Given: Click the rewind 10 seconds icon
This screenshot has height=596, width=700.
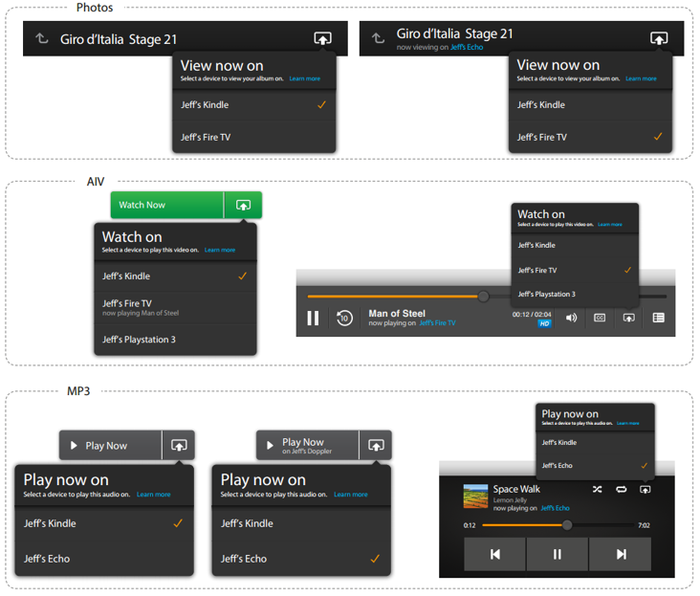Looking at the screenshot, I should [344, 319].
